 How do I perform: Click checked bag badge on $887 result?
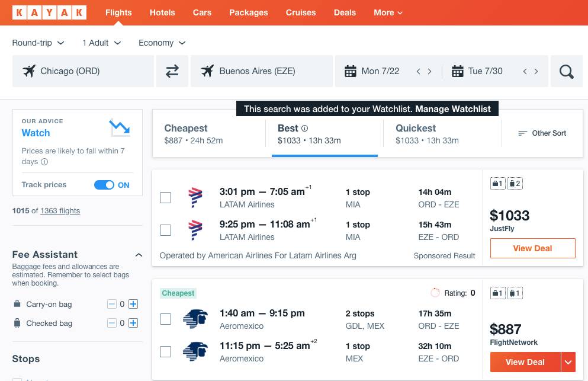[x=515, y=293]
